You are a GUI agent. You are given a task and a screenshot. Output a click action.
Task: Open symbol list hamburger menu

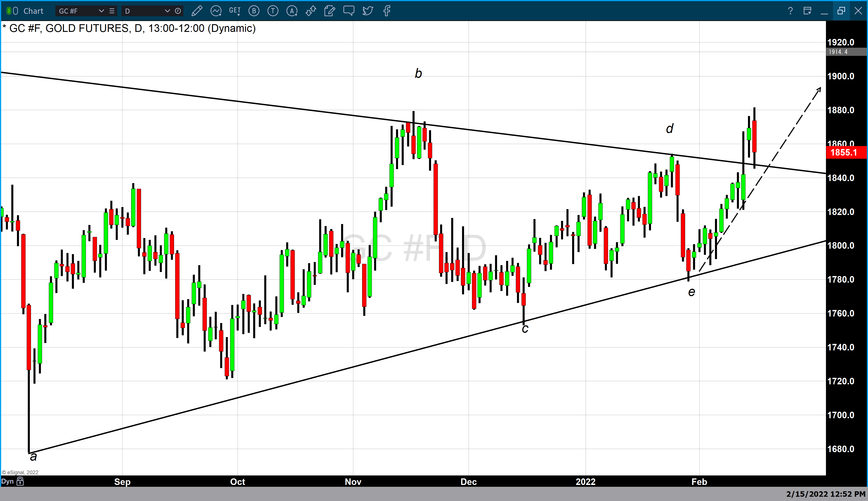coord(112,11)
